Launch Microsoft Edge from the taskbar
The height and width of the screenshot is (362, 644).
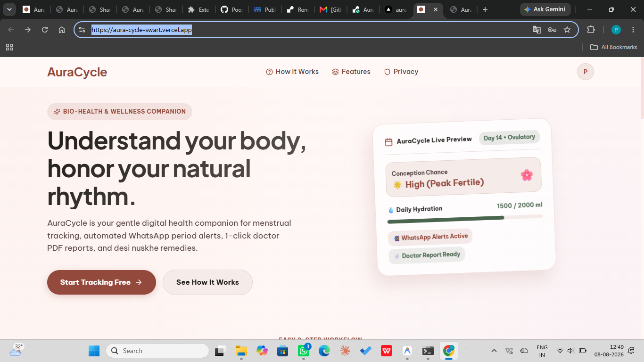point(324,351)
